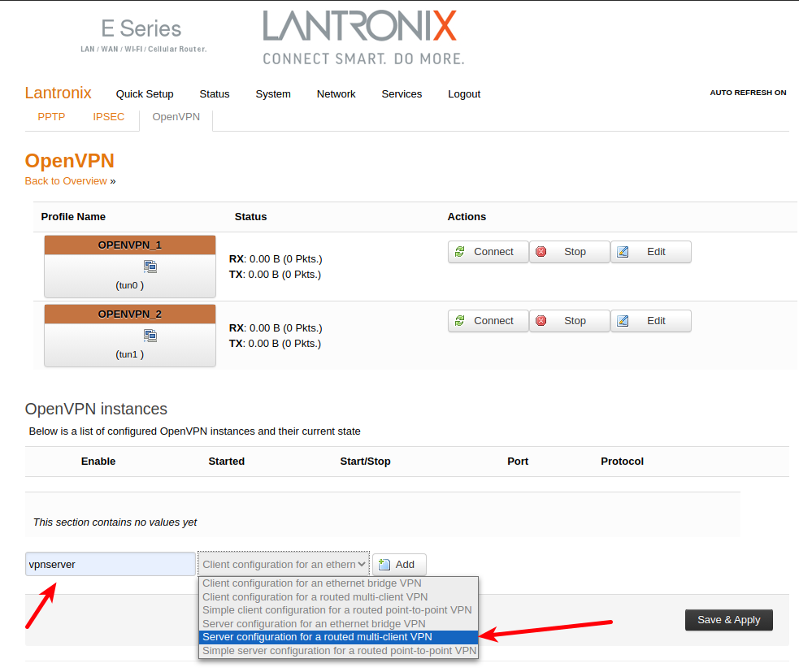Click the Profile Name column header
799x672 pixels.
click(73, 216)
